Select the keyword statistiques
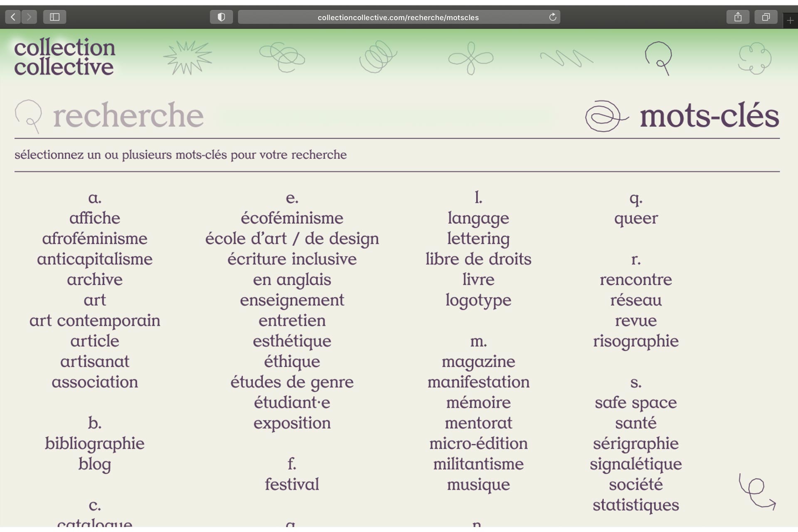Image resolution: width=798 pixels, height=532 pixels. pos(636,505)
